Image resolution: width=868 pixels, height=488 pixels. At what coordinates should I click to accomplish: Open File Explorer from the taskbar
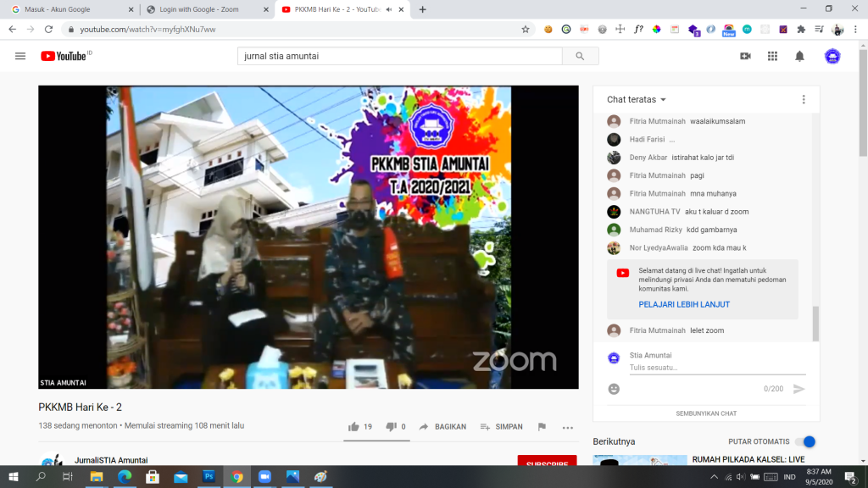97,476
